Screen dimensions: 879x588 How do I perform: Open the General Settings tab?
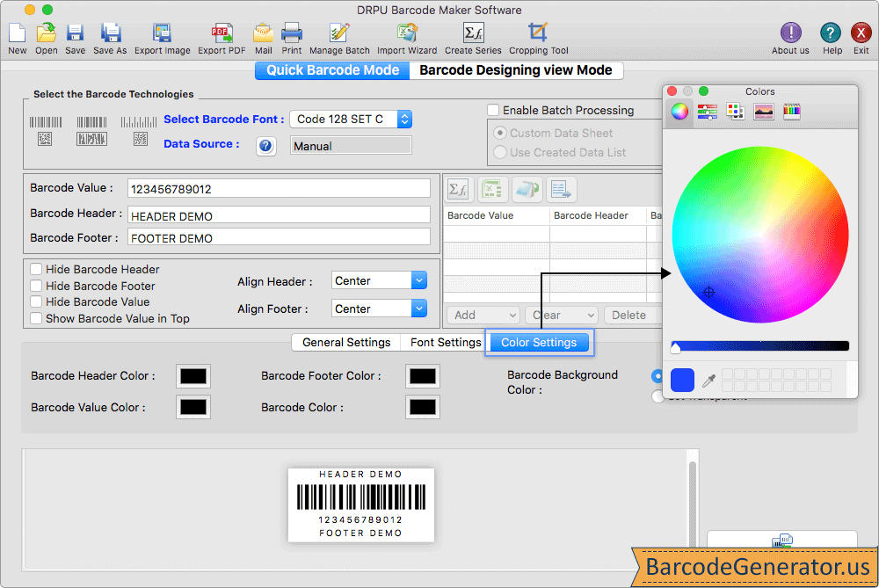tap(345, 343)
